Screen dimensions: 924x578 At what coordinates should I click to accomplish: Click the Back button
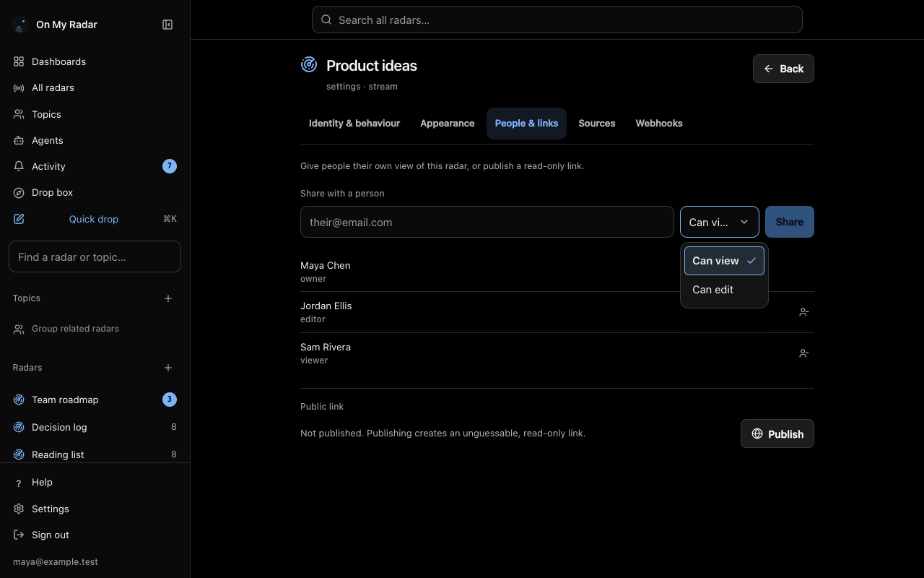pos(783,69)
